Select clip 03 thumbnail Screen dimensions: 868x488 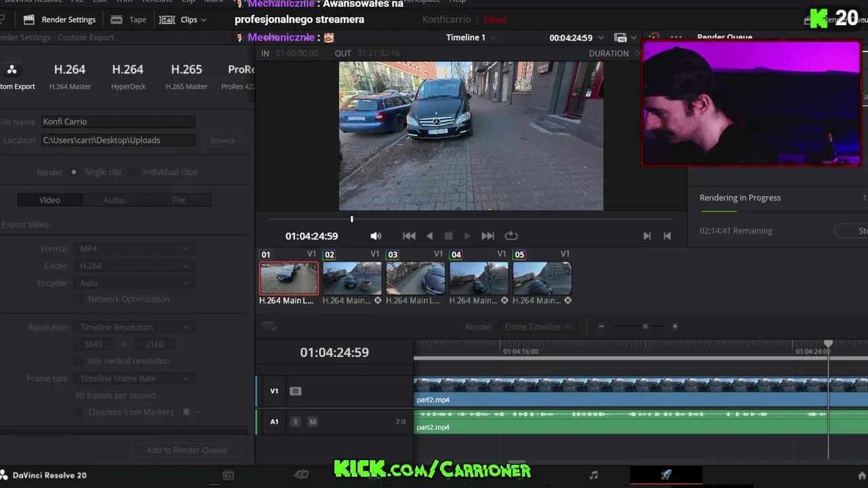[x=415, y=278]
